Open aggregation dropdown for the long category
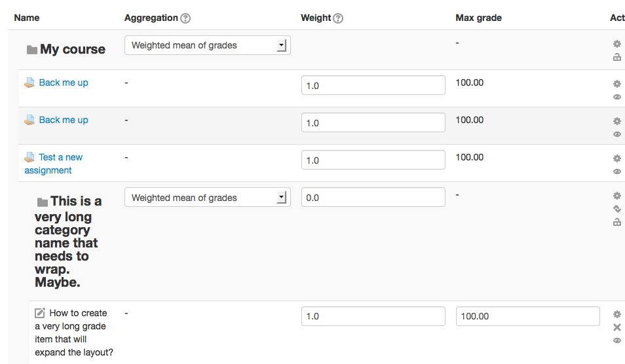The image size is (625, 364). 207,197
